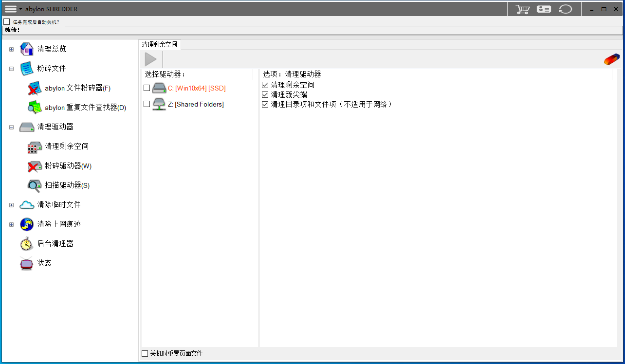Collapse the 清理驱动器 tree node
The width and height of the screenshot is (625, 364).
click(x=12, y=127)
